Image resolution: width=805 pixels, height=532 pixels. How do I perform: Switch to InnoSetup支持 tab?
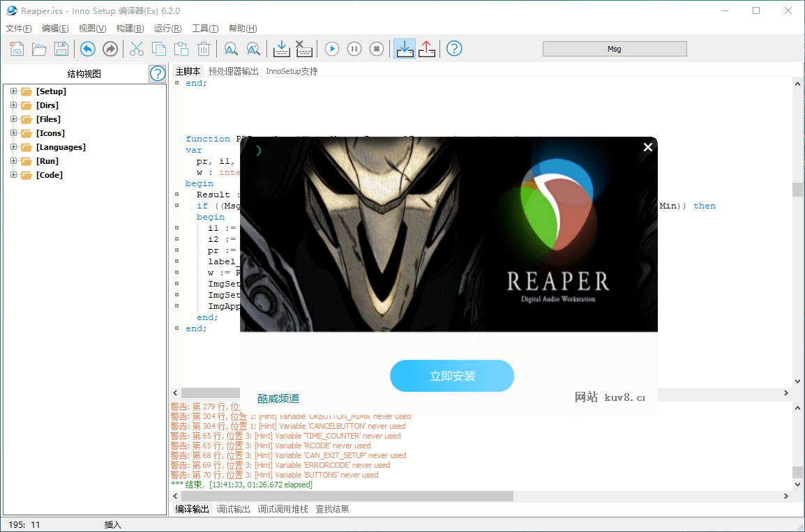292,71
